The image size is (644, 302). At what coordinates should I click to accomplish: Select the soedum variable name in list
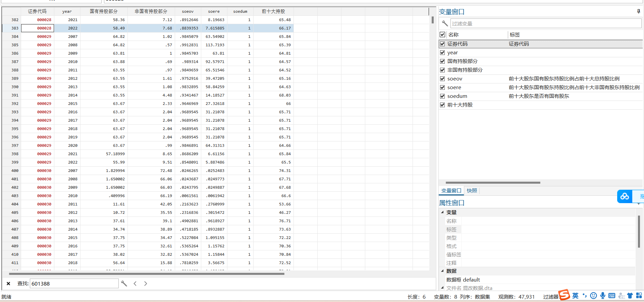(457, 96)
